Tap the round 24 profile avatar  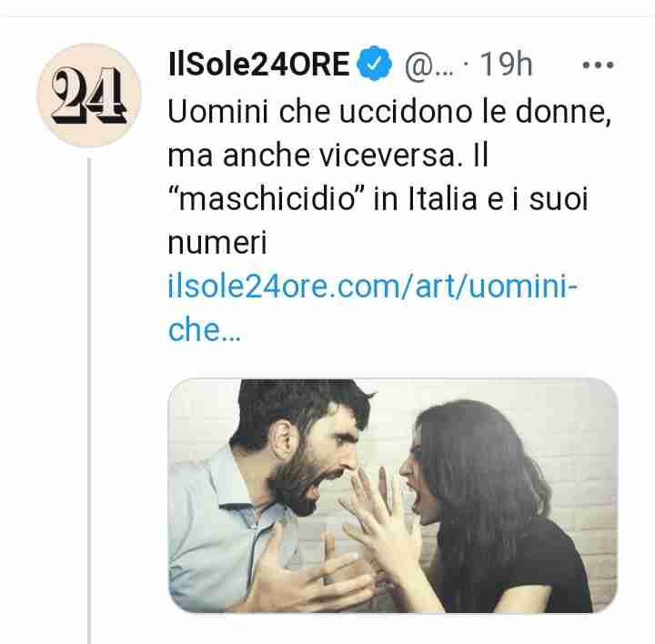[x=89, y=96]
